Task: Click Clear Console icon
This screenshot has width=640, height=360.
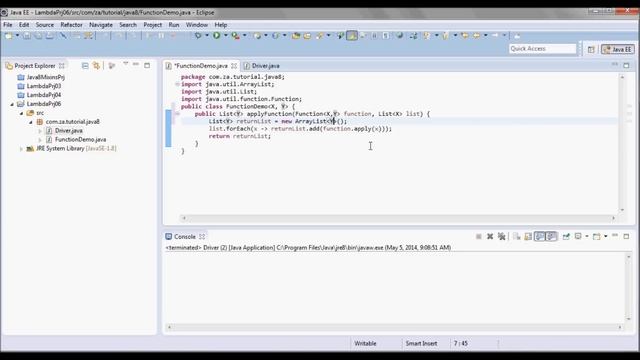Action: click(516, 236)
